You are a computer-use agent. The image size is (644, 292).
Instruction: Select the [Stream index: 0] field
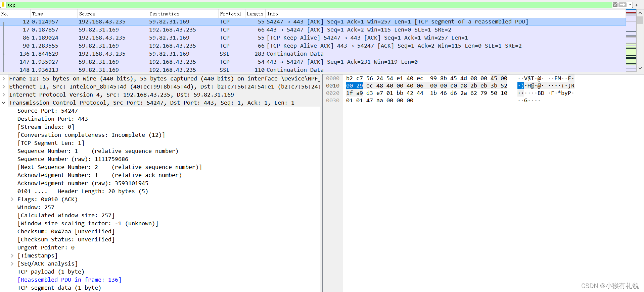coord(46,127)
